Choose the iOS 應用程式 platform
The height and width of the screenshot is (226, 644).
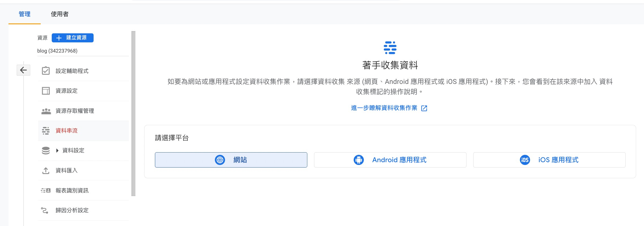[549, 160]
